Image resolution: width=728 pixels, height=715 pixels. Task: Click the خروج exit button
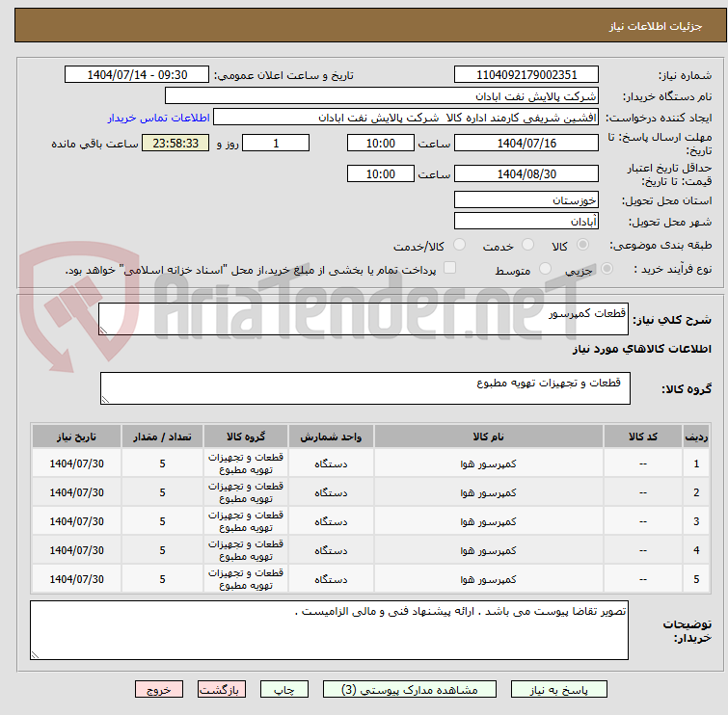coord(159,690)
